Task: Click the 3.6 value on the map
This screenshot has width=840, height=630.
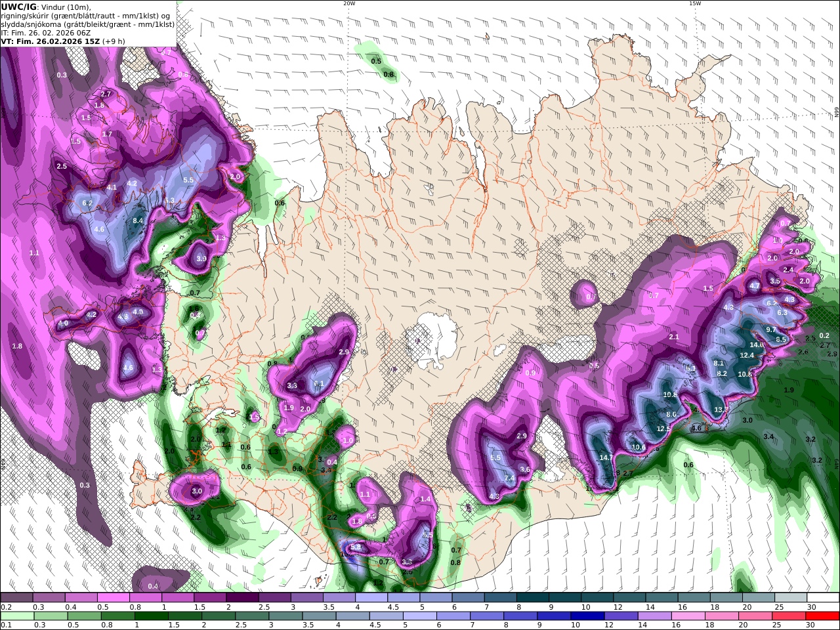Action: (x=525, y=469)
